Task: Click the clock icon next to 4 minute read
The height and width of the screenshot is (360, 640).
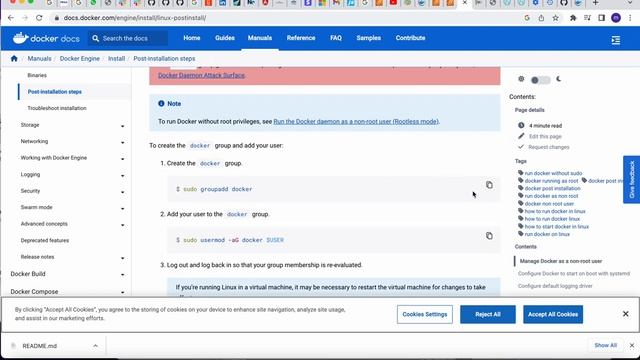Action: click(521, 125)
